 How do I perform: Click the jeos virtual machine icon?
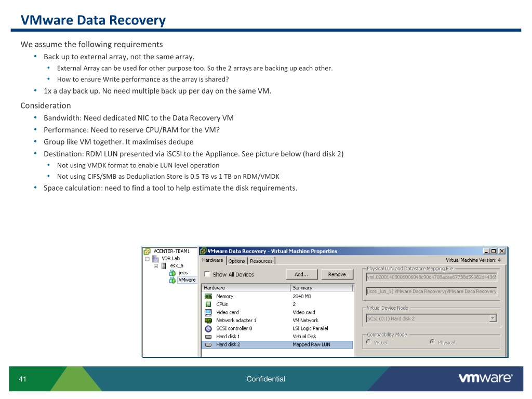(172, 273)
